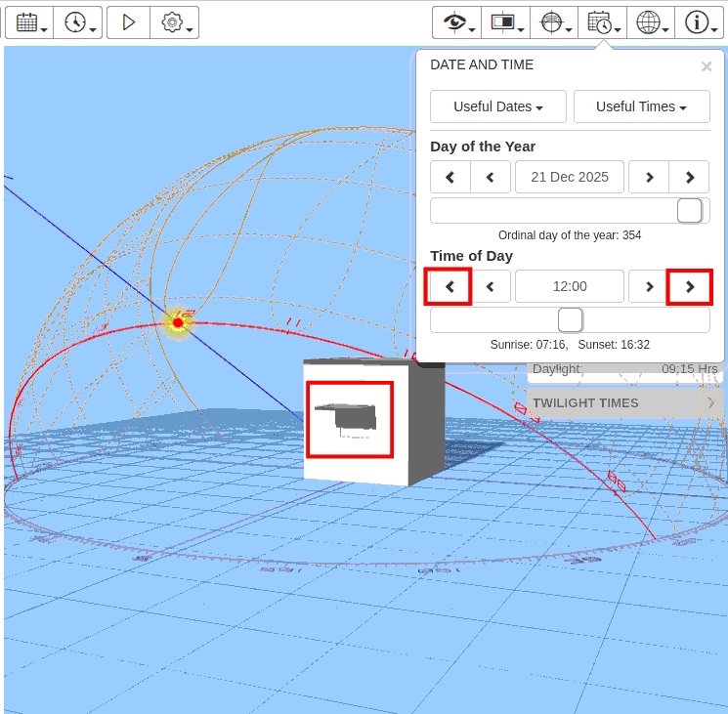Screen dimensions: 728x714
Task: Open the eye visibility options menu
Action: pyautogui.click(x=456, y=22)
